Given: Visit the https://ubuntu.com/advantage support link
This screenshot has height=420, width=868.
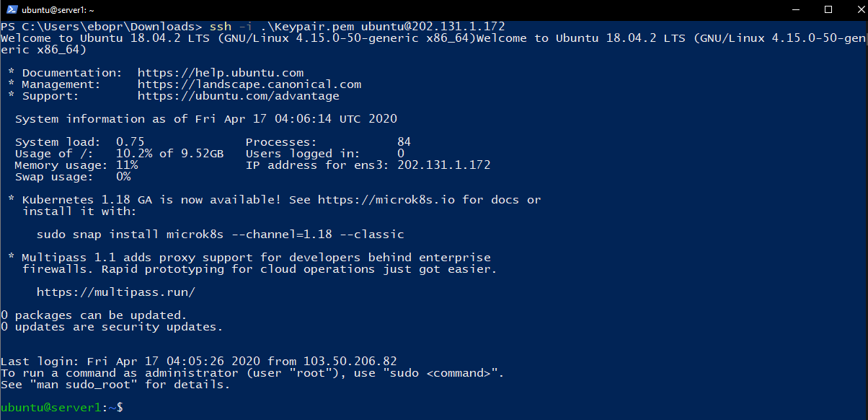Looking at the screenshot, I should (238, 95).
